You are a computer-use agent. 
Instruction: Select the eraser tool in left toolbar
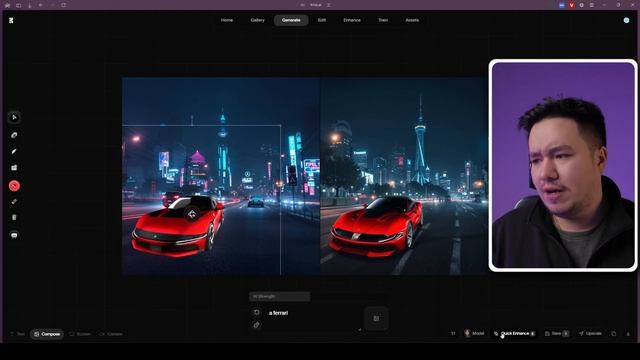coord(14,135)
